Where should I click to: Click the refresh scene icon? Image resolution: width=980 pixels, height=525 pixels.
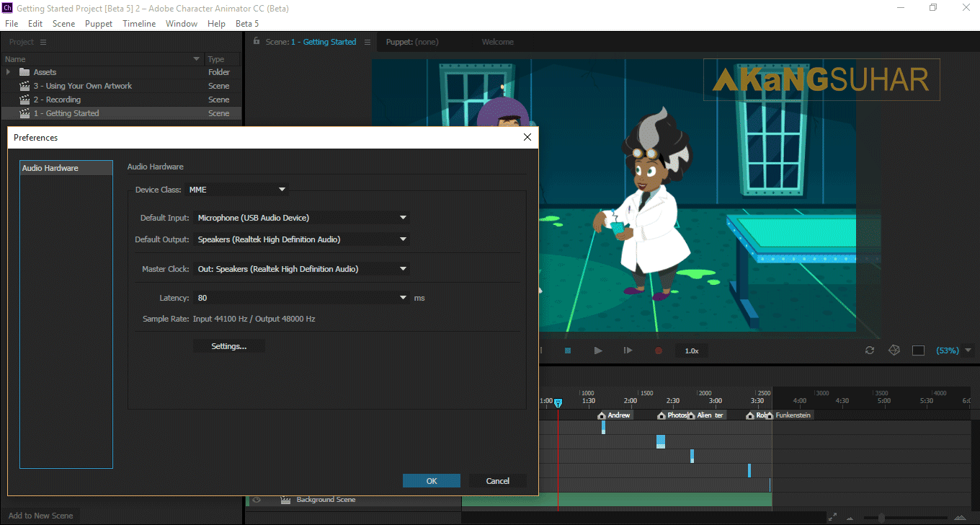tap(870, 350)
